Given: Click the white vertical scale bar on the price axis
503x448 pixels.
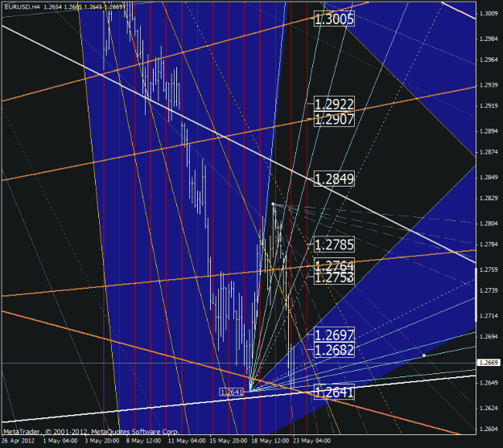Looking at the screenshot, I should click(476, 294).
